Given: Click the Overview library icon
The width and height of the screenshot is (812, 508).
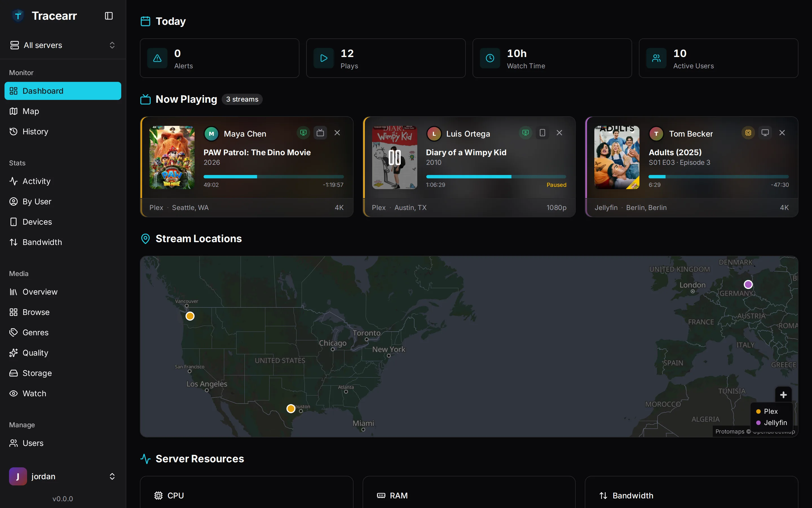Looking at the screenshot, I should coord(14,292).
